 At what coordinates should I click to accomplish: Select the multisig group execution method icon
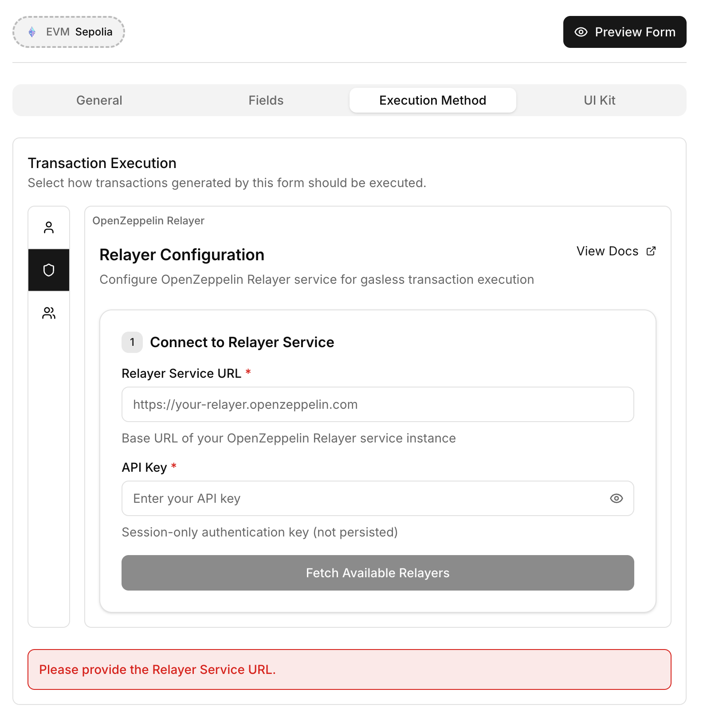(x=49, y=313)
